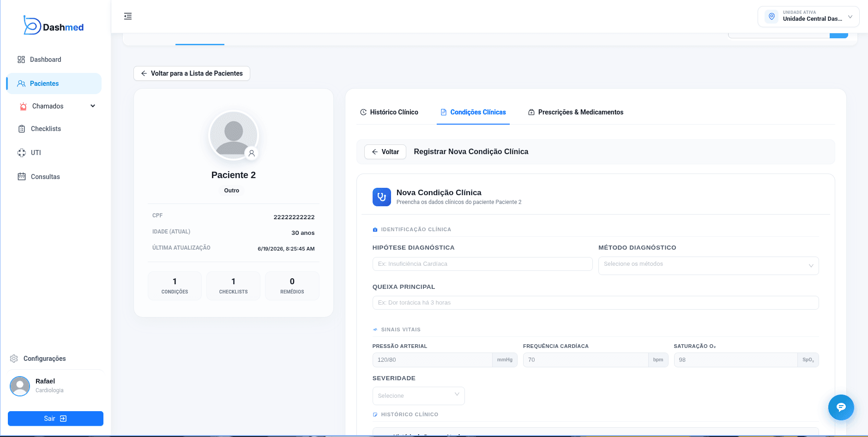Click the Dashmed logo

(x=54, y=26)
